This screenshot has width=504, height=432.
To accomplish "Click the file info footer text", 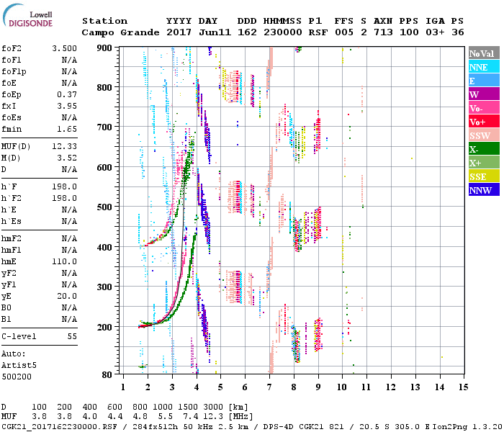I will tap(187, 426).
